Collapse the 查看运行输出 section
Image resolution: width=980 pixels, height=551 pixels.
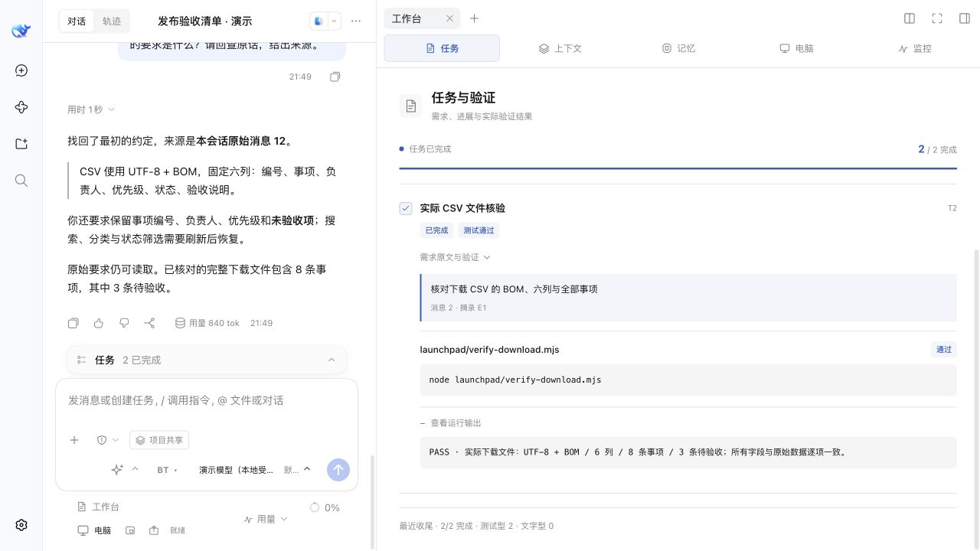pos(451,422)
